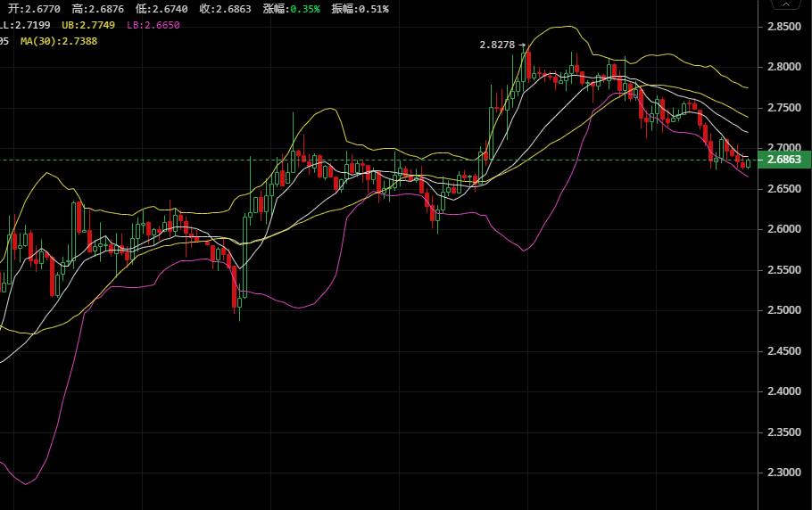Collapse the panel with the top-right chevron
Viewport: 812px width, 510px height.
(786, 4)
